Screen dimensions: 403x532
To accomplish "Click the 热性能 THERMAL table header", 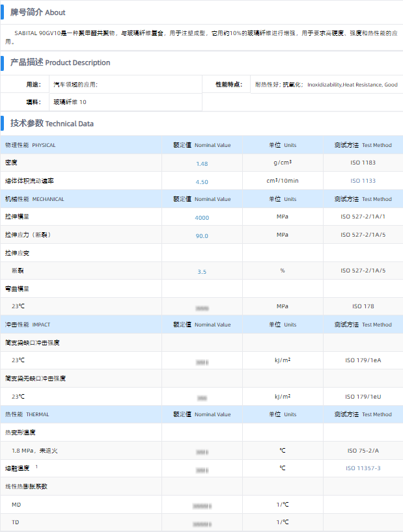I will 27,414.
